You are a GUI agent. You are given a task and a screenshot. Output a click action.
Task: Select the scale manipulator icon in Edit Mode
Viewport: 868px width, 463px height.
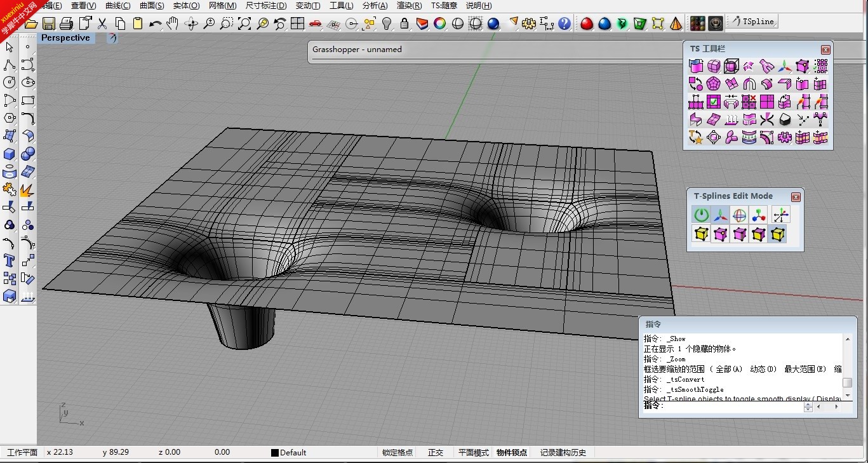pos(758,215)
